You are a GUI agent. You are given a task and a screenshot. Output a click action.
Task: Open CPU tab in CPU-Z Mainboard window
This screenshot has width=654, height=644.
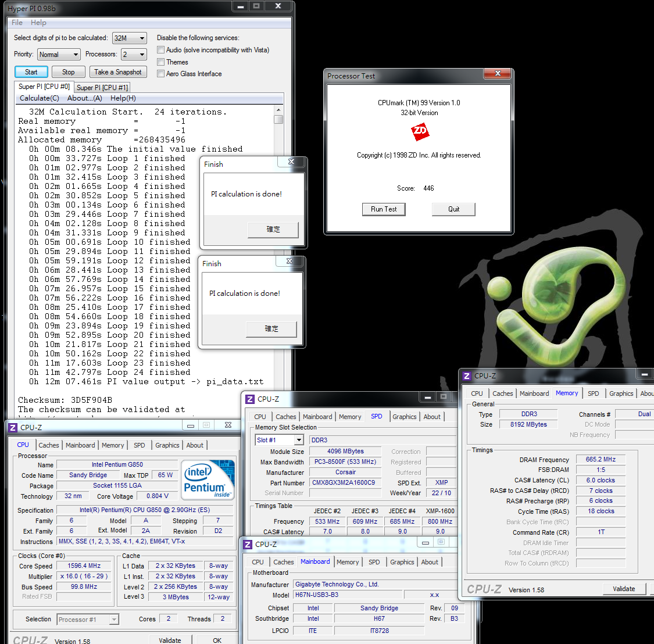(258, 562)
